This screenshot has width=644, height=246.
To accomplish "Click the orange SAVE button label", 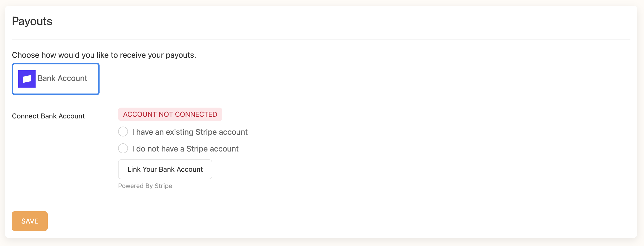I will pos(30,221).
